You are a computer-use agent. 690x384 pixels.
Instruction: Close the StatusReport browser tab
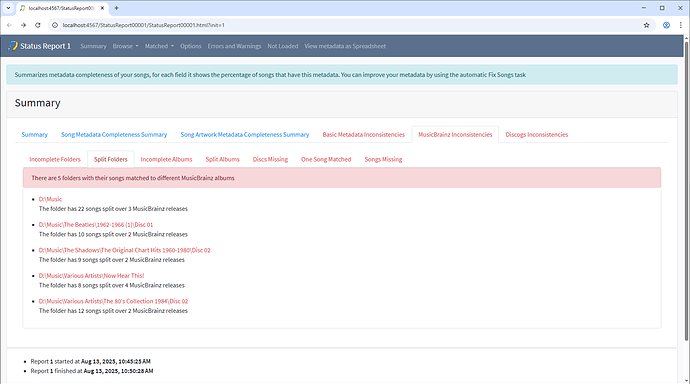102,8
